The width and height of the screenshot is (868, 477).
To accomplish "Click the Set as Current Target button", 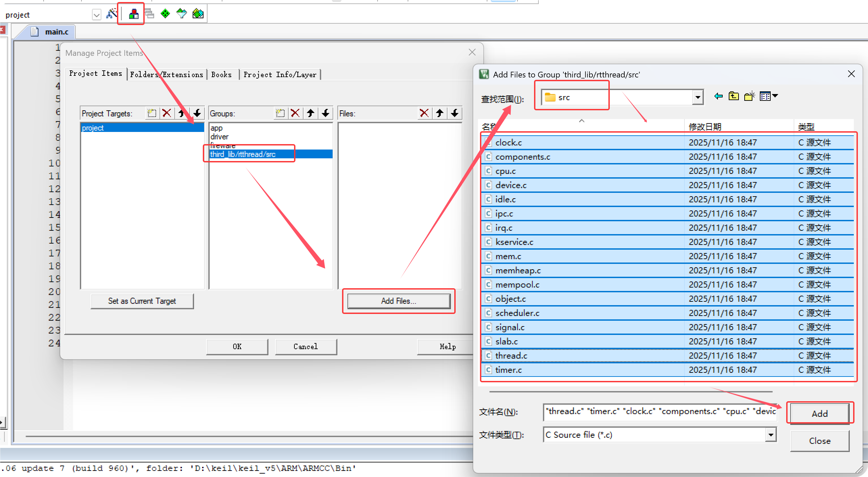I will coord(142,301).
